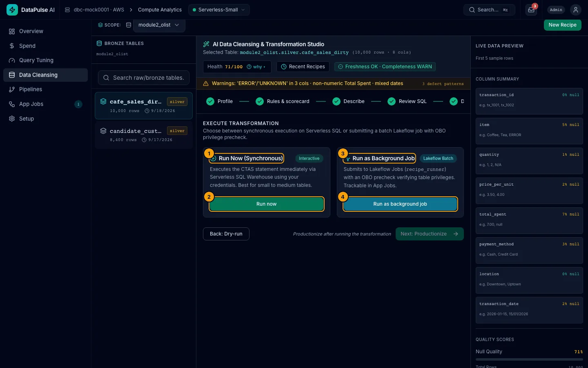Viewport: 588px width, 368px height.
Task: Click the Query Tuning gauge icon
Action: point(12,61)
